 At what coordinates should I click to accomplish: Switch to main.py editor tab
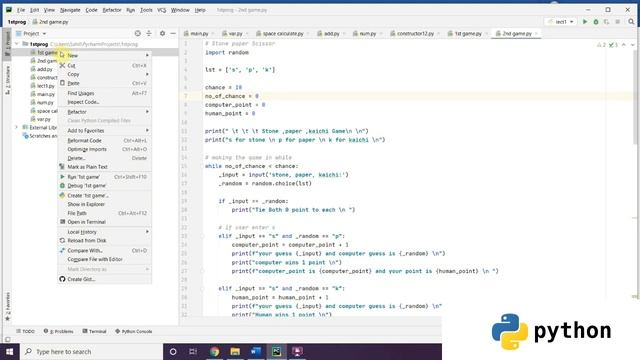pyautogui.click(x=199, y=33)
